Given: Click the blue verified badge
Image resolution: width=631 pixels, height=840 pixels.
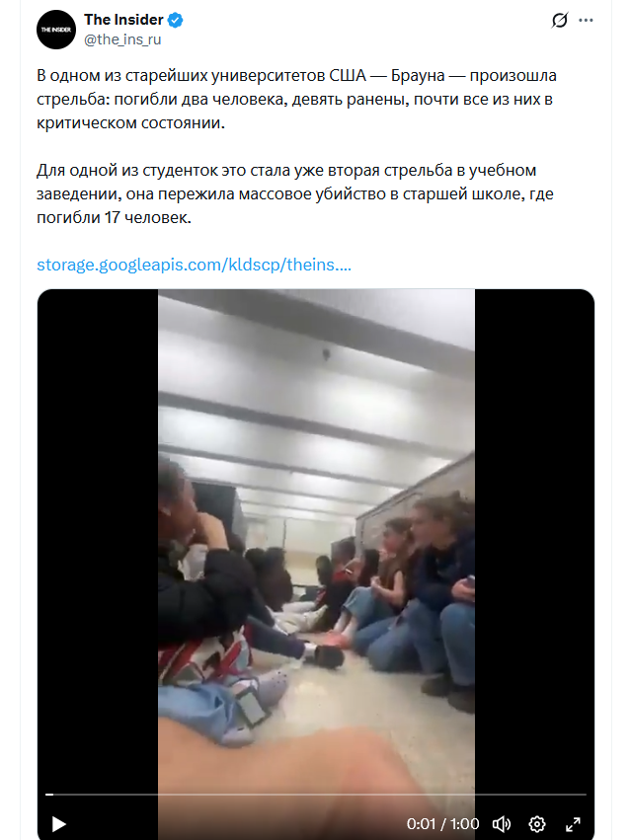Looking at the screenshot, I should click(176, 21).
